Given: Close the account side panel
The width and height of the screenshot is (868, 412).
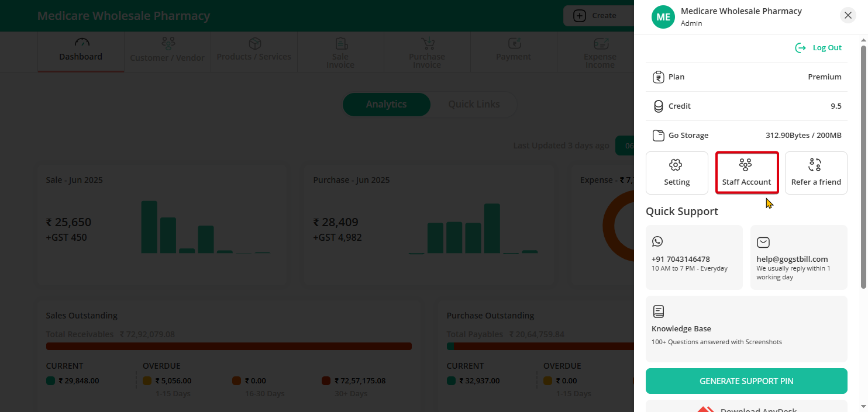Looking at the screenshot, I should tap(848, 16).
